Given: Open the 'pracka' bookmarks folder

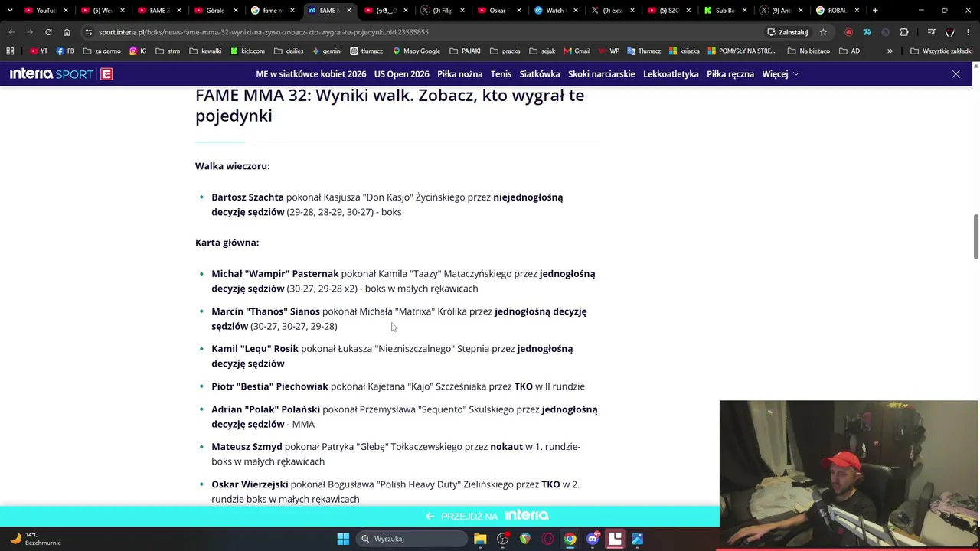Looking at the screenshot, I should [505, 51].
